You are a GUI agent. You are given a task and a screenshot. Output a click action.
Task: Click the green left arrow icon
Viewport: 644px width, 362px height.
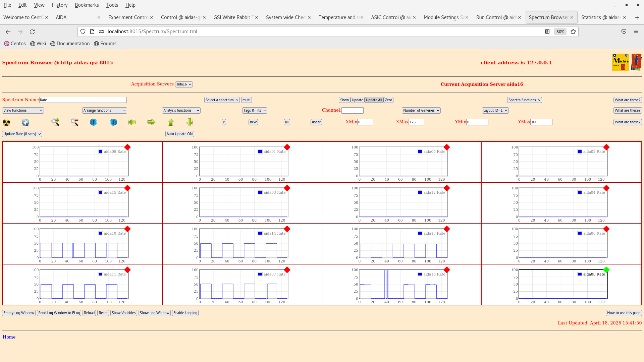coord(132,122)
